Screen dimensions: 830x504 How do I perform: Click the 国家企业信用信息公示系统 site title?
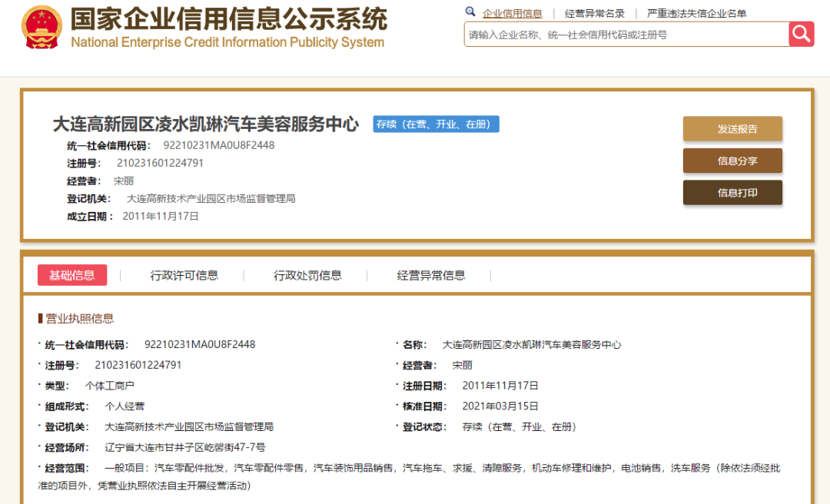229,19
